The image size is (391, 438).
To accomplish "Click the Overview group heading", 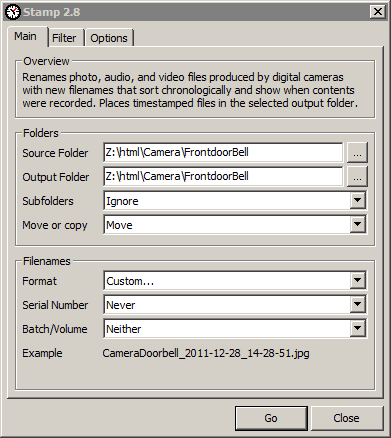I will [x=46, y=61].
